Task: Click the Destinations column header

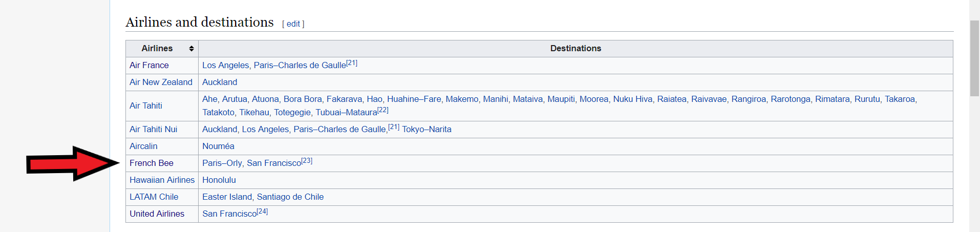Action: [x=576, y=48]
